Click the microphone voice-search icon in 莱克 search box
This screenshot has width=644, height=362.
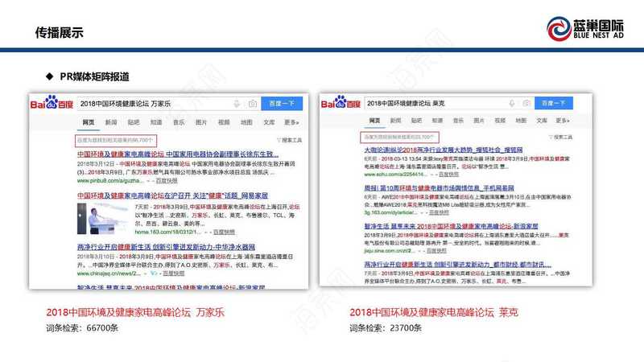pyautogui.click(x=512, y=104)
